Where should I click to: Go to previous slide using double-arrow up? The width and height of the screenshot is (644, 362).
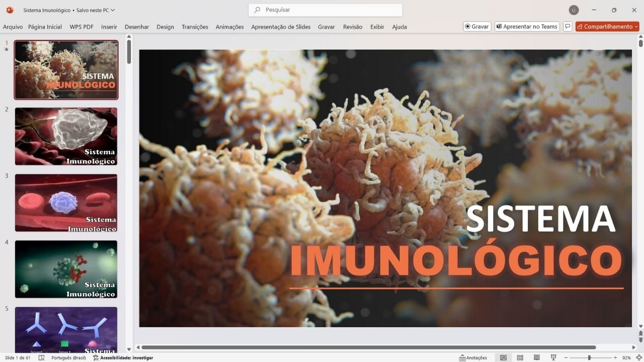coord(640,333)
